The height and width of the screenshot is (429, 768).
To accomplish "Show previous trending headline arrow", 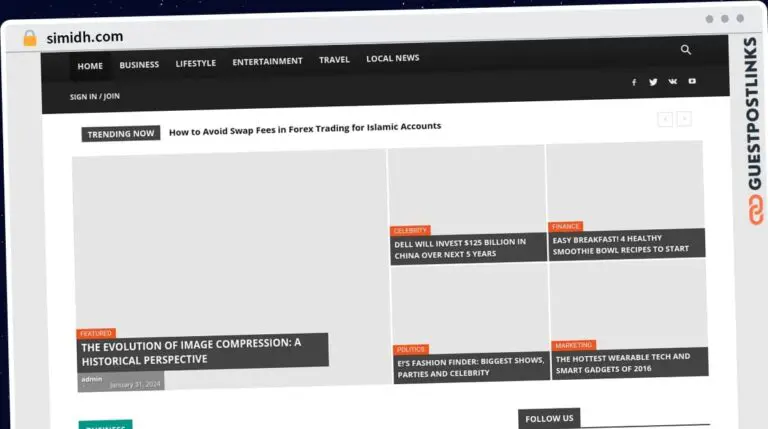I will 665,119.
